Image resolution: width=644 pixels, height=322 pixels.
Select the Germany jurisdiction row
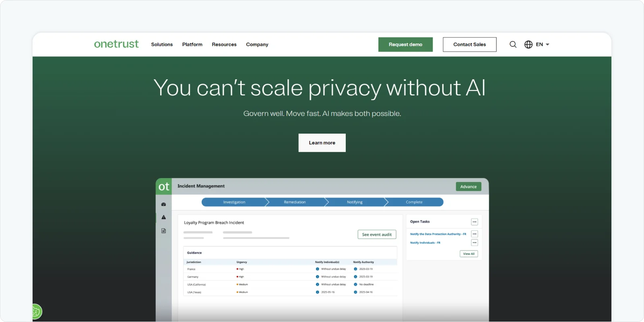pyautogui.click(x=290, y=277)
